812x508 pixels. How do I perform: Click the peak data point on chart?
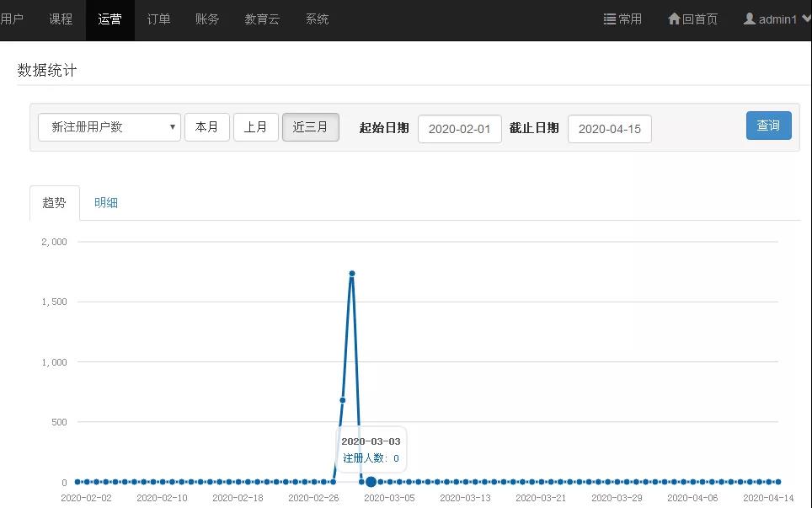(352, 274)
